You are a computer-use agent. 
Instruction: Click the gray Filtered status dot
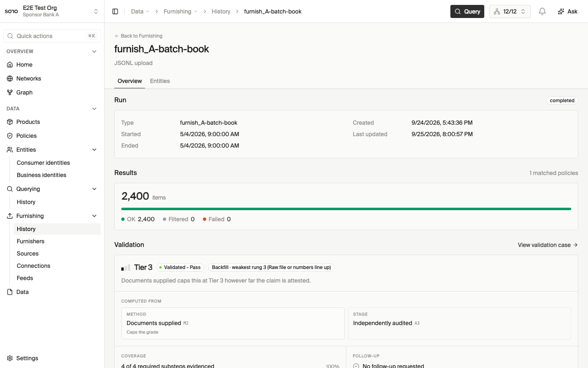(x=165, y=219)
